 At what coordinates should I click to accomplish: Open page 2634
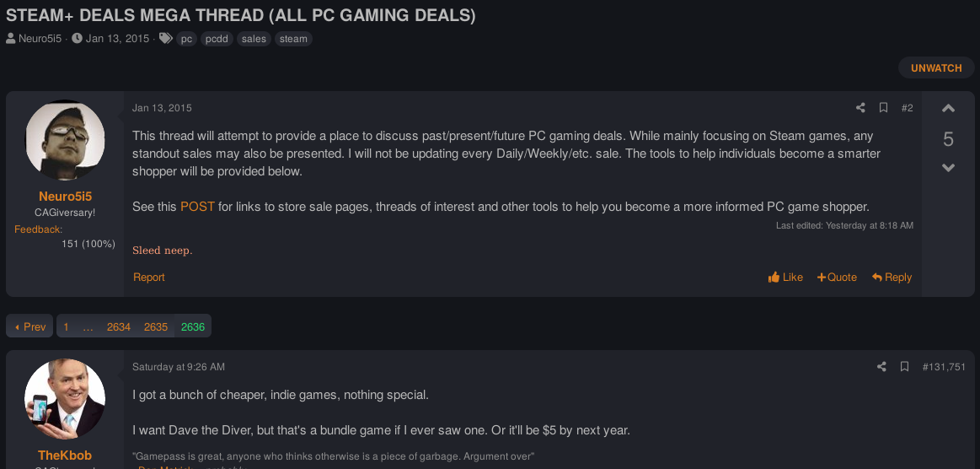[x=119, y=326]
